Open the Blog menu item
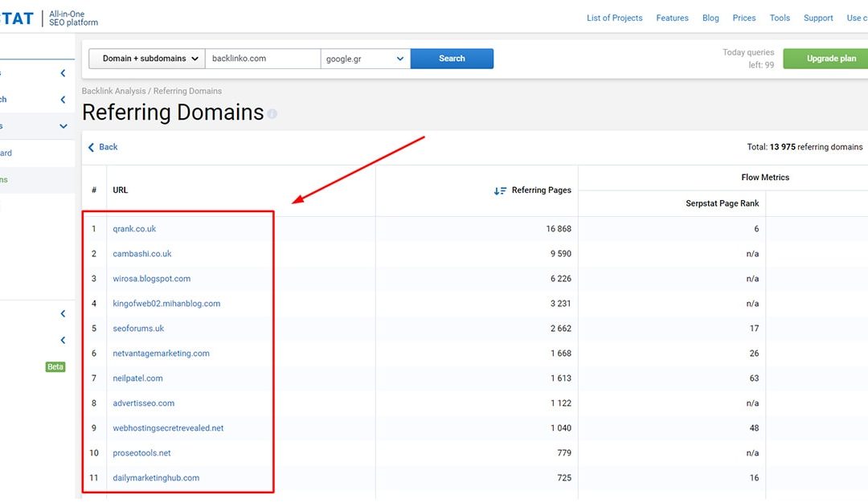This screenshot has width=868, height=503. 710,18
